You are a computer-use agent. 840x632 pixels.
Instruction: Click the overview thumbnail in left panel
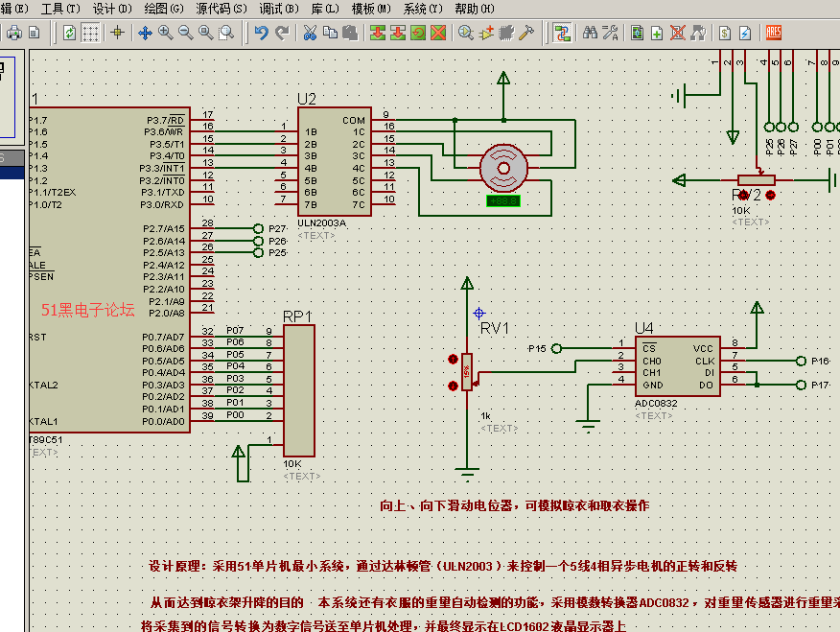tap(8, 98)
